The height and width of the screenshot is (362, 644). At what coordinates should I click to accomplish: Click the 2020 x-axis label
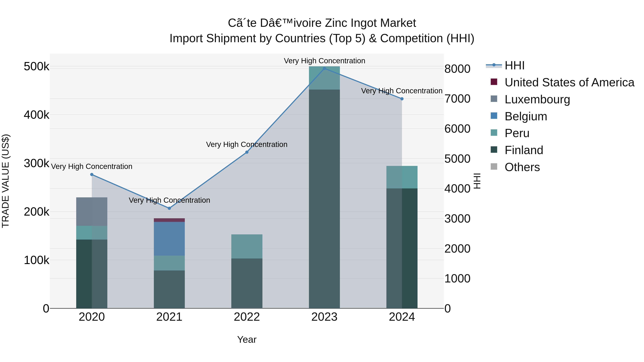pyautogui.click(x=92, y=317)
